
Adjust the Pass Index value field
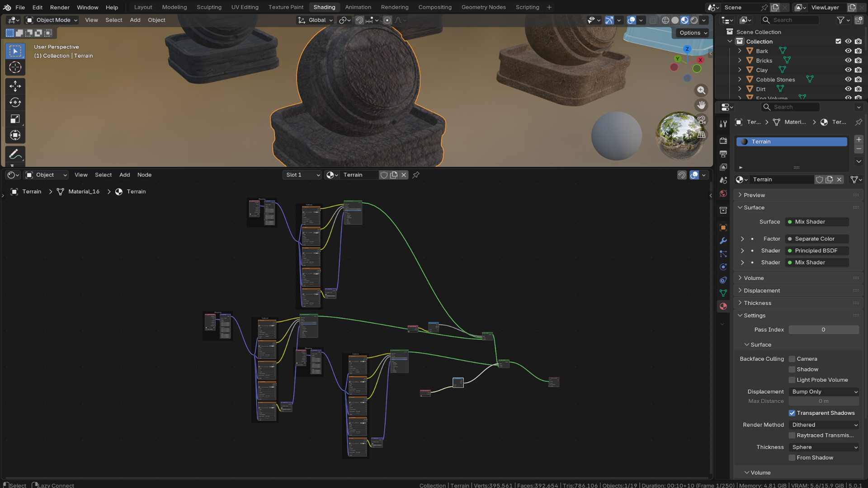click(x=824, y=329)
